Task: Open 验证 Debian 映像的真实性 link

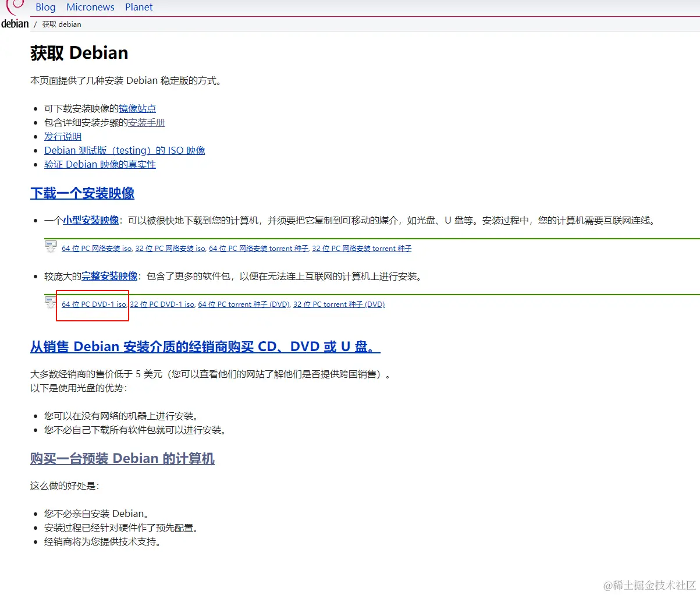Action: tap(100, 164)
